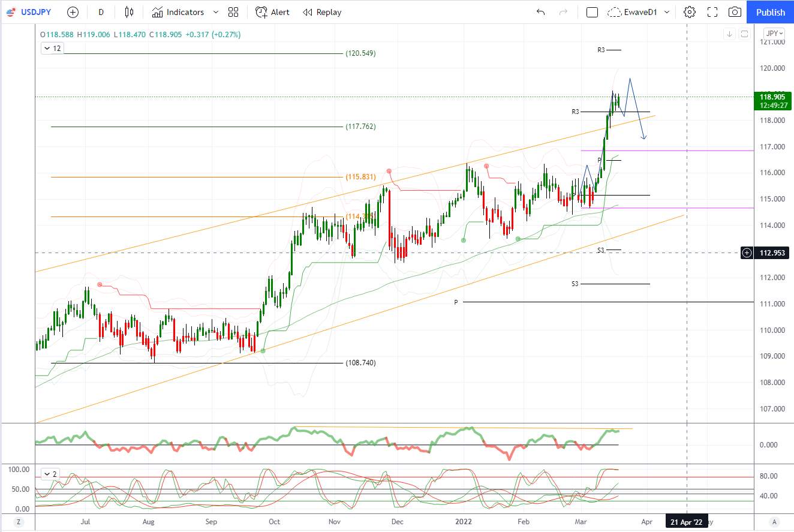This screenshot has height=532, width=794.
Task: Open the D timeframe interval menu
Action: click(101, 12)
